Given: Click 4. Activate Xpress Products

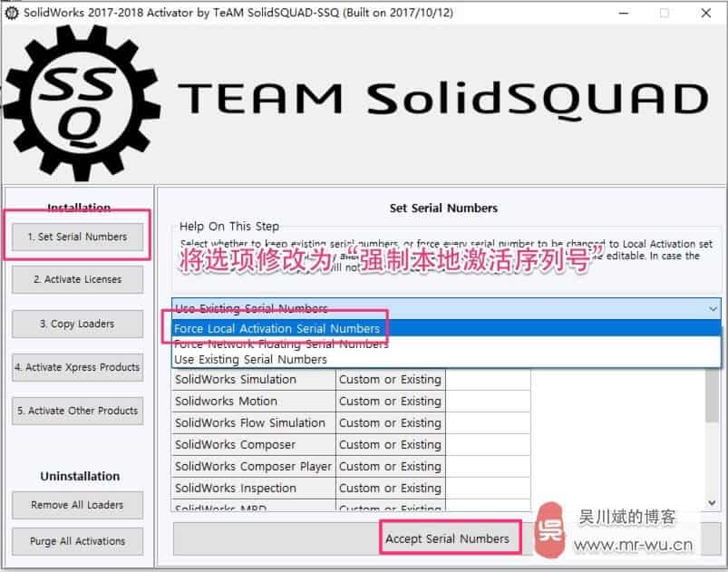Looking at the screenshot, I should click(x=78, y=367).
